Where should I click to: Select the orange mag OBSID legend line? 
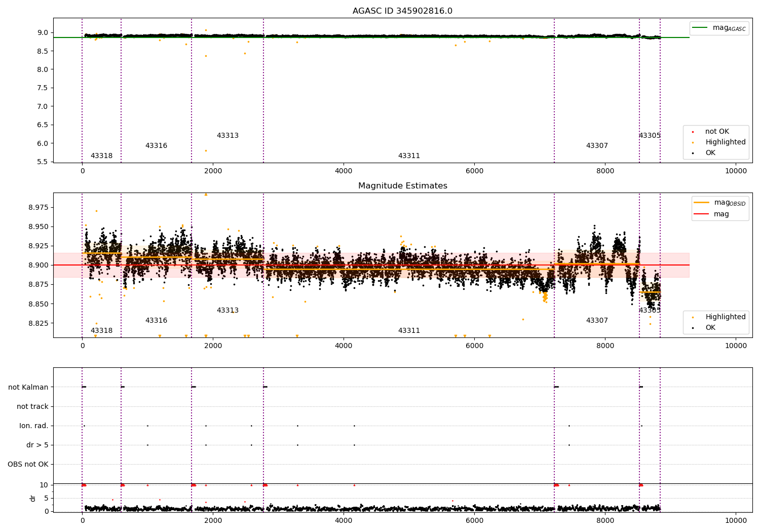701,202
